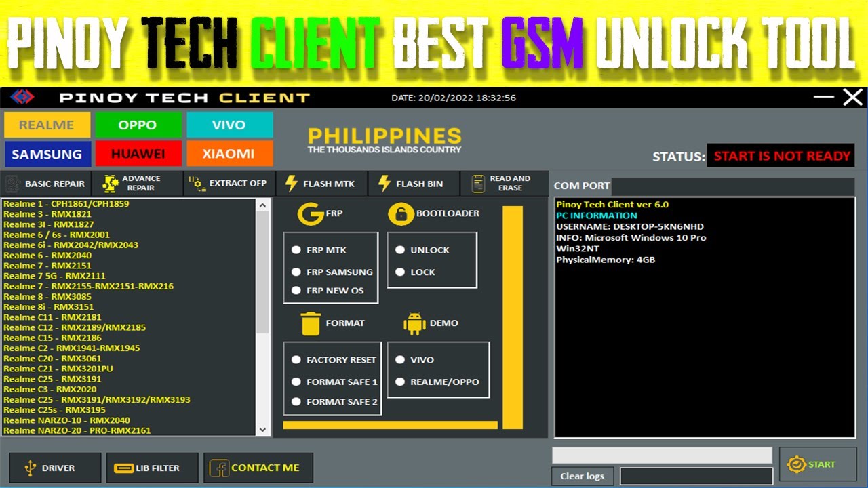Click the DRIVER button
Image resolution: width=868 pixels, height=488 pixels.
click(x=55, y=468)
